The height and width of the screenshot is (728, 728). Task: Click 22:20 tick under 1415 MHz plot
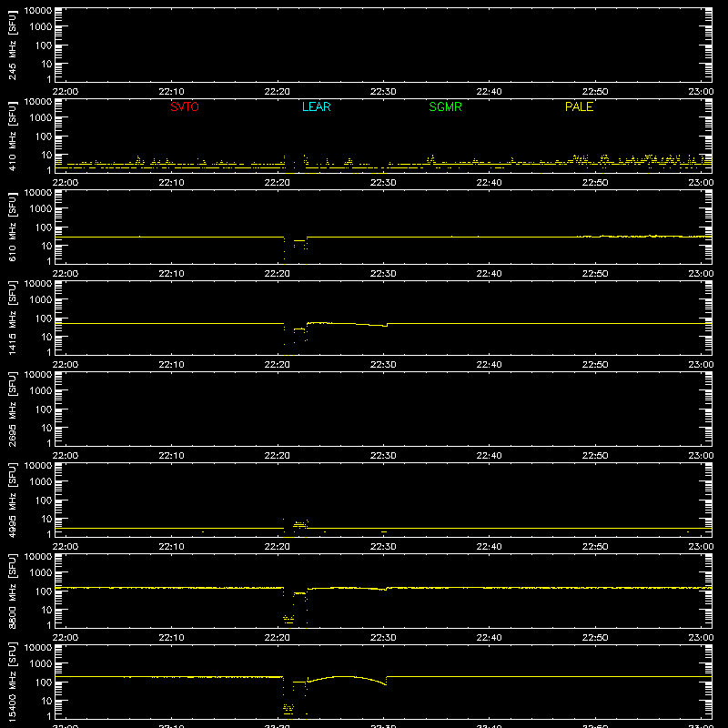(x=278, y=365)
